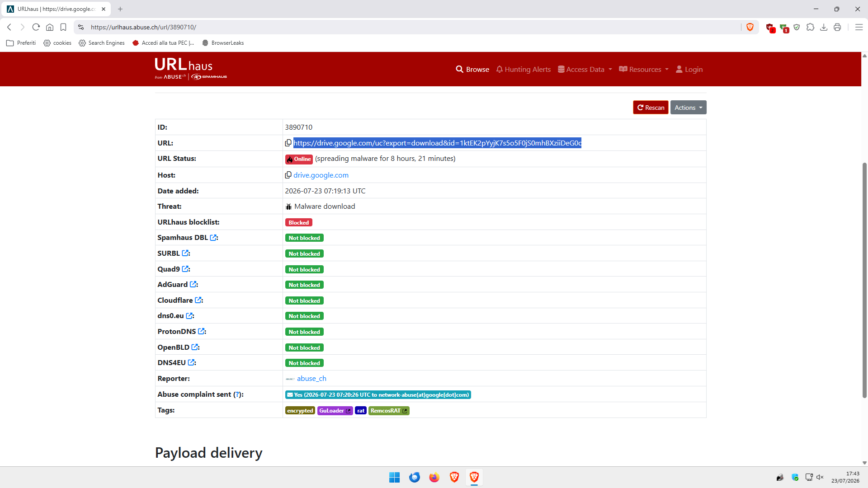Click the Brave Shields icon in address bar
This screenshot has height=488, width=868.
[750, 27]
